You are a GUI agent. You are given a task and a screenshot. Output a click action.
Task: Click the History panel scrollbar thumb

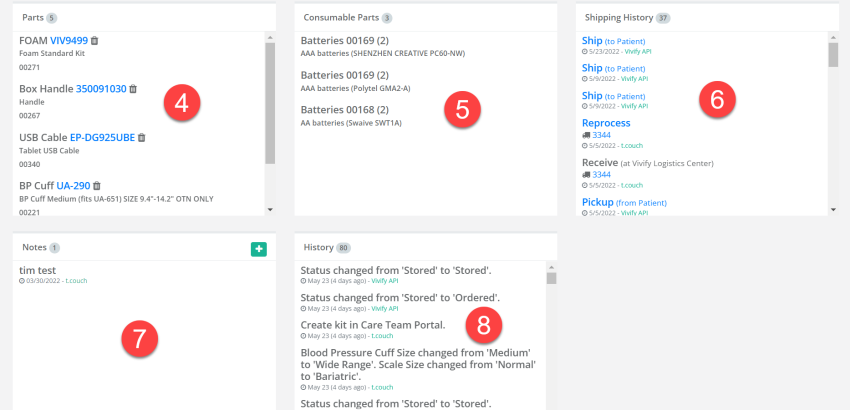coord(550,278)
